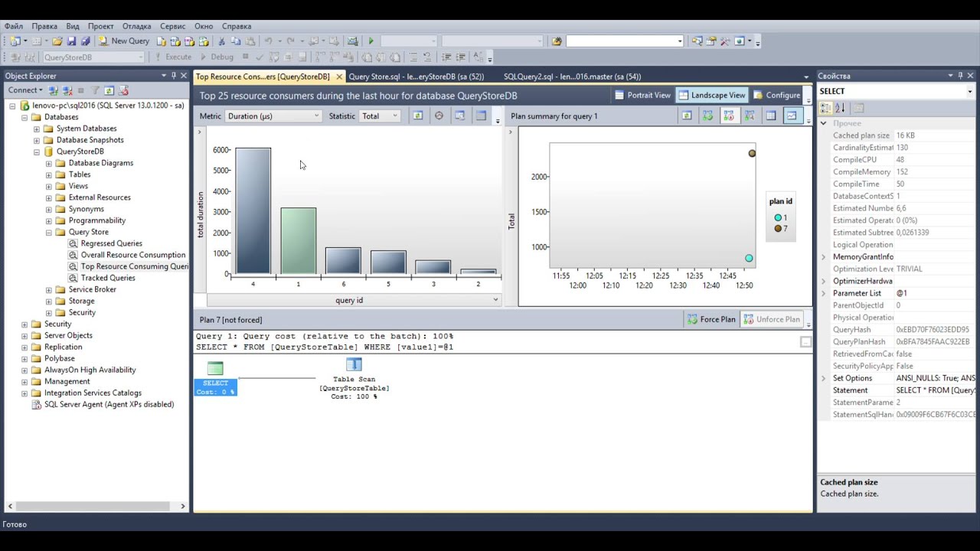980x551 pixels.
Task: Click the grid format view icon
Action: pos(481,116)
